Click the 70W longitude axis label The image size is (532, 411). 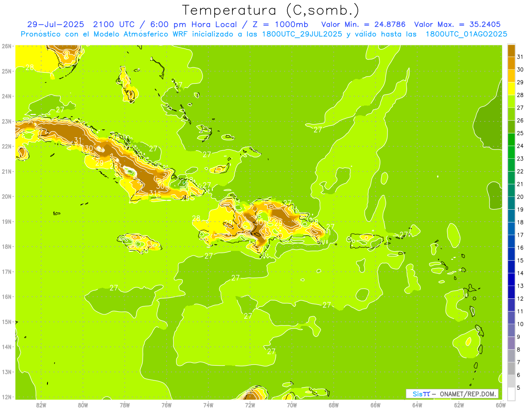tap(292, 405)
